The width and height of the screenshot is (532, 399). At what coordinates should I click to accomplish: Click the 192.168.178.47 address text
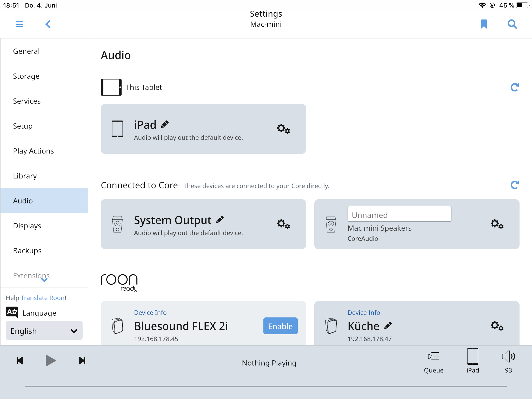(x=370, y=339)
